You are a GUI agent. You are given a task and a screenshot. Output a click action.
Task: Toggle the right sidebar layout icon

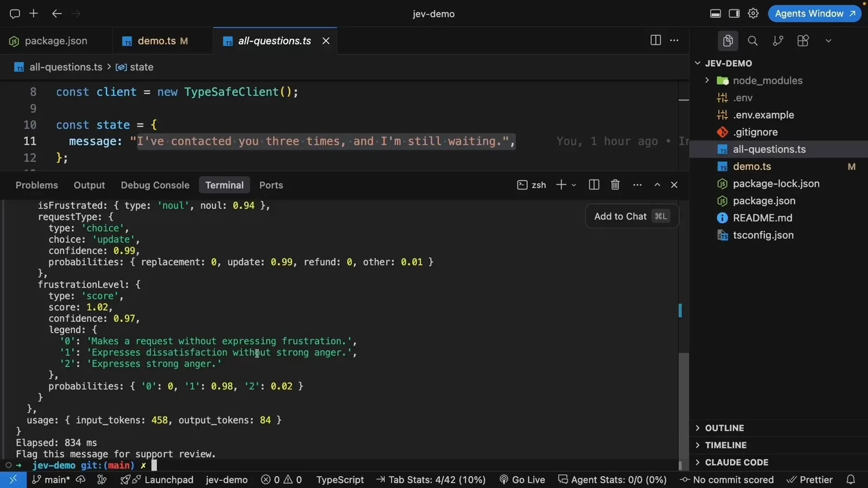point(734,14)
